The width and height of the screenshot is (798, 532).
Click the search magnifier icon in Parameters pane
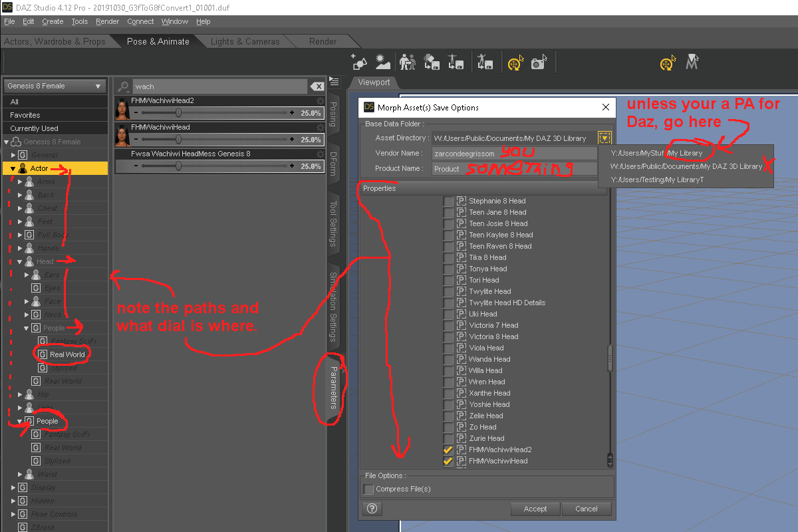tap(123, 86)
